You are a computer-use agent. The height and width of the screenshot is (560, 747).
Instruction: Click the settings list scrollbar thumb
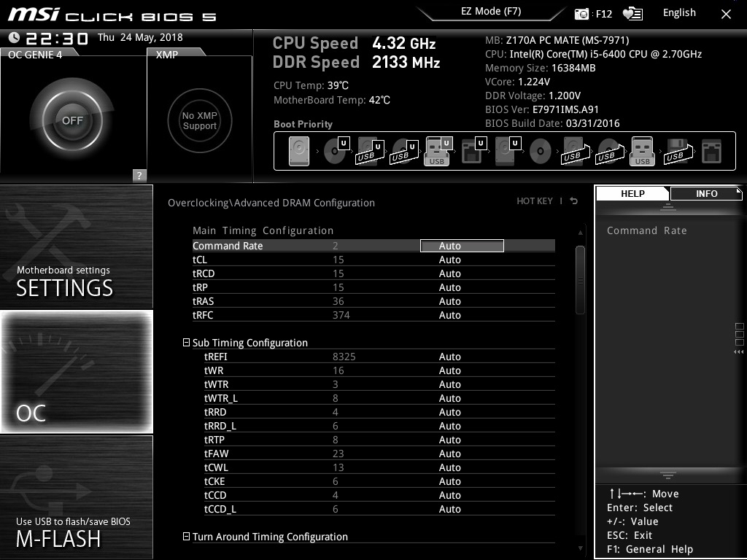(x=580, y=280)
